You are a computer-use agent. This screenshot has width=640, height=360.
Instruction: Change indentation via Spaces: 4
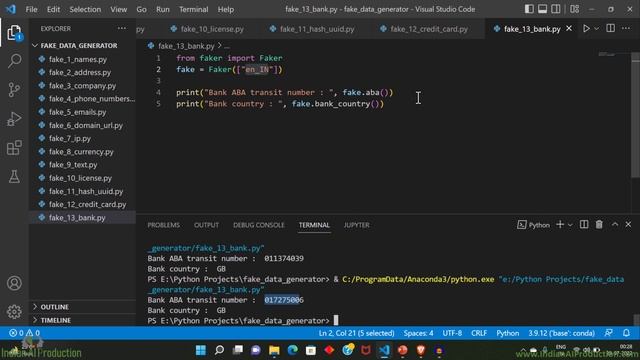418,333
